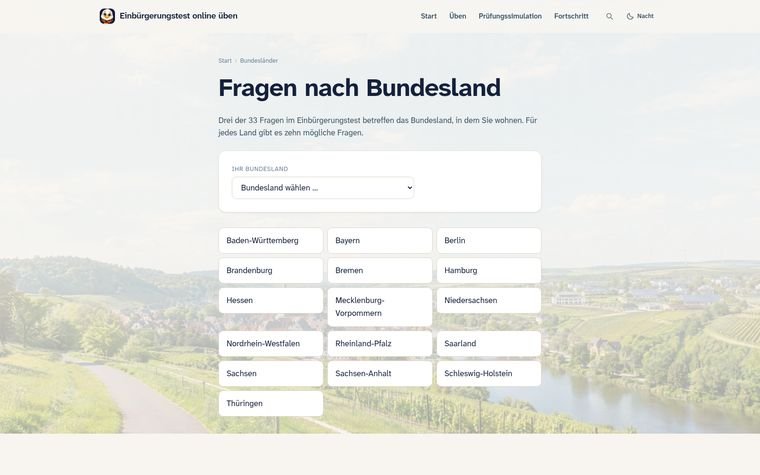This screenshot has width=760, height=475.
Task: Open the Niedersachsen card
Action: click(489, 301)
